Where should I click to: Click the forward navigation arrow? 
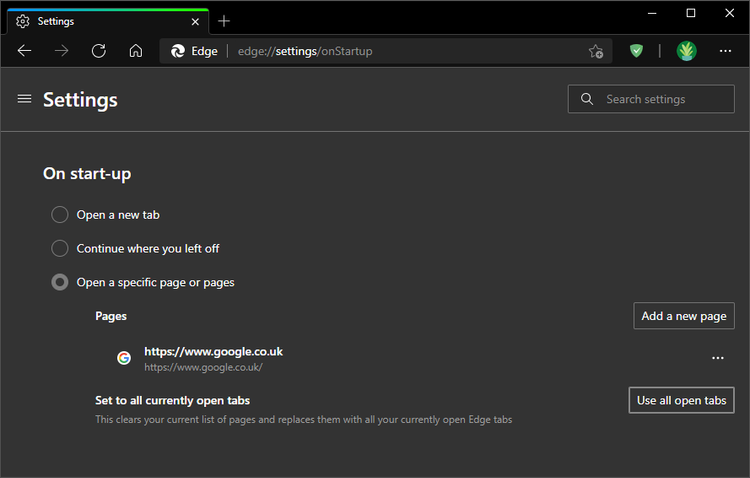62,51
